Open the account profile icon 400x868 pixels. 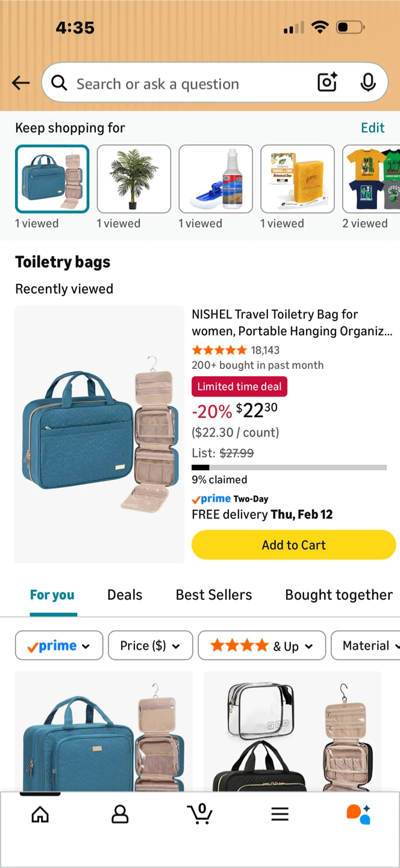tap(120, 814)
